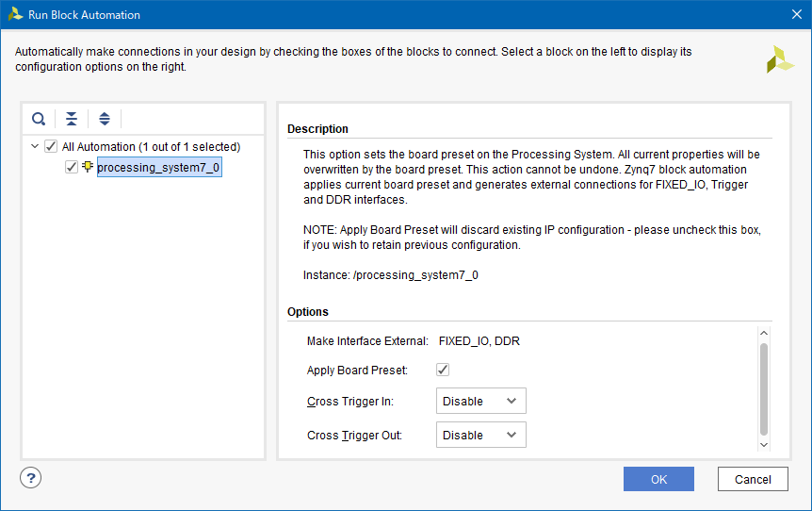Screen dimensions: 812x511
Task: Open the Cross Trigger Out dropdown
Action: [x=481, y=435]
